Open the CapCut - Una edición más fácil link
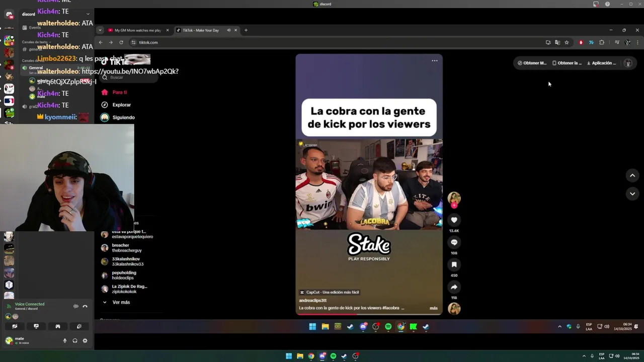The image size is (644, 362). [x=330, y=292]
